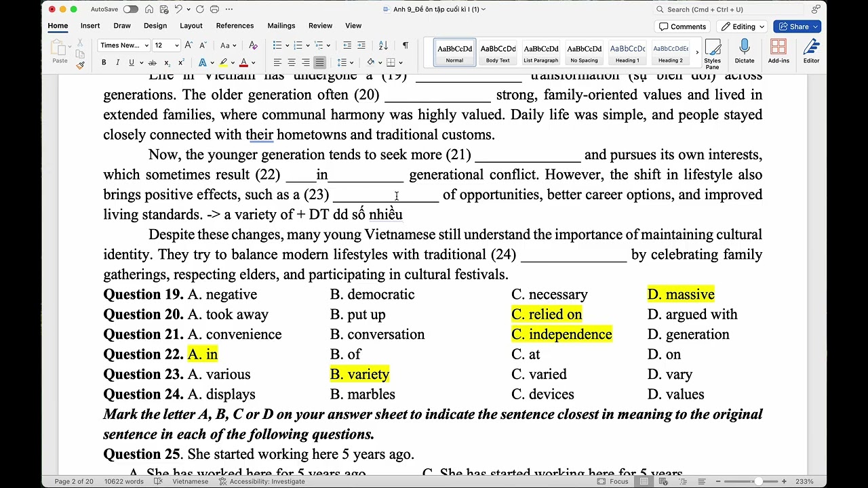The height and width of the screenshot is (488, 868).
Task: Toggle Underline formatting
Action: pos(132,63)
